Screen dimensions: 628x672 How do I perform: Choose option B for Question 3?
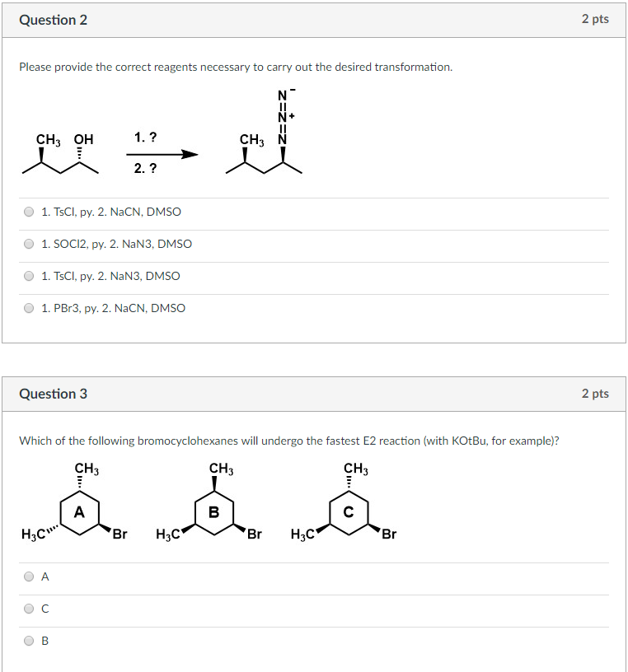tap(29, 641)
